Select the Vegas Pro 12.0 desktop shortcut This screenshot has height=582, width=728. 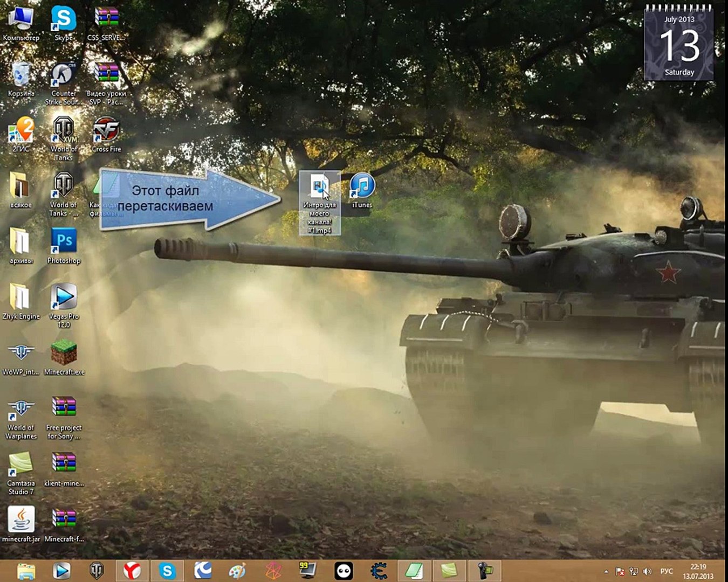click(x=64, y=306)
